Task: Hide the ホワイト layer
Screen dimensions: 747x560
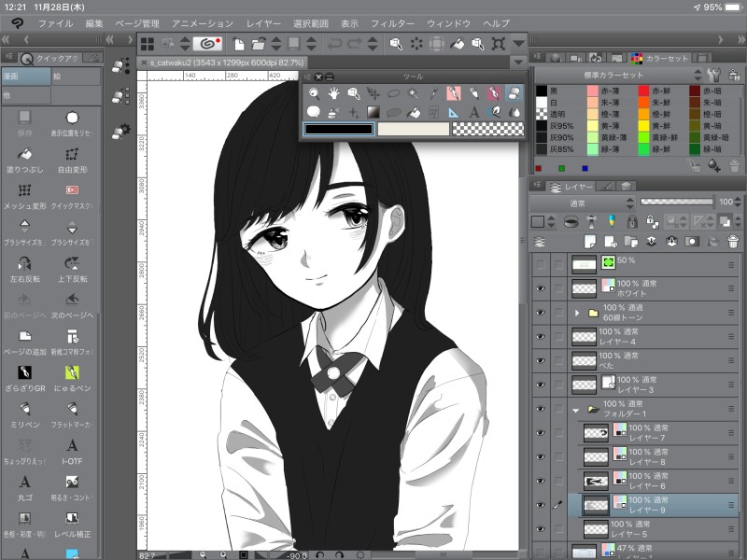Action: [540, 289]
